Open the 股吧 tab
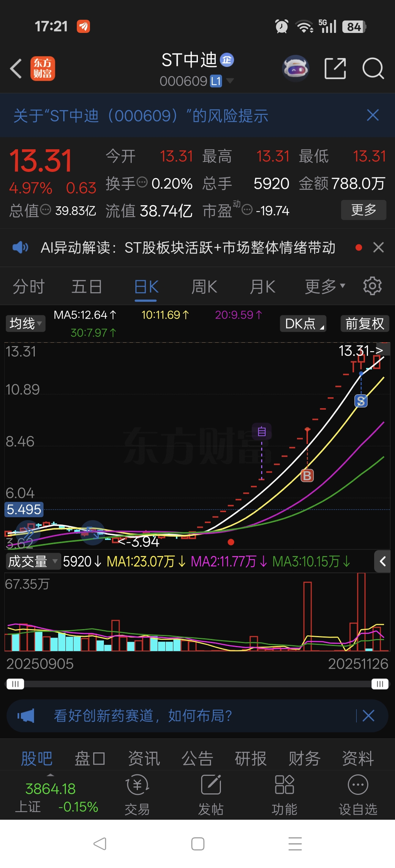395x868 pixels. click(37, 758)
